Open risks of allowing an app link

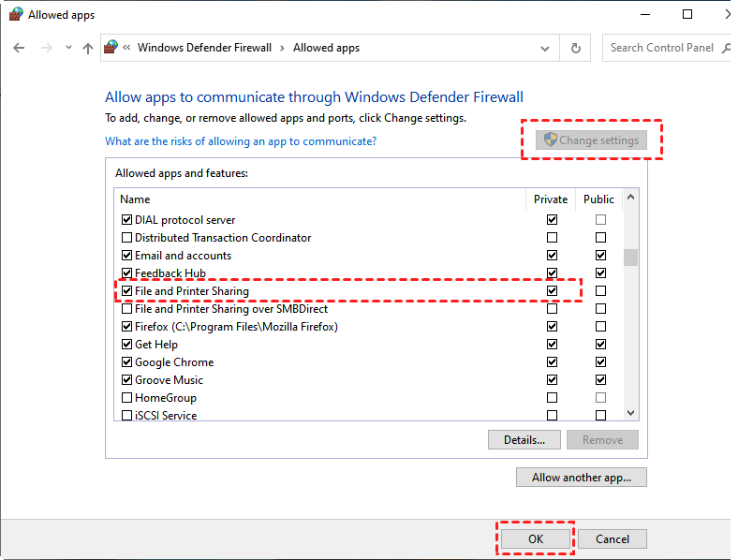click(241, 141)
